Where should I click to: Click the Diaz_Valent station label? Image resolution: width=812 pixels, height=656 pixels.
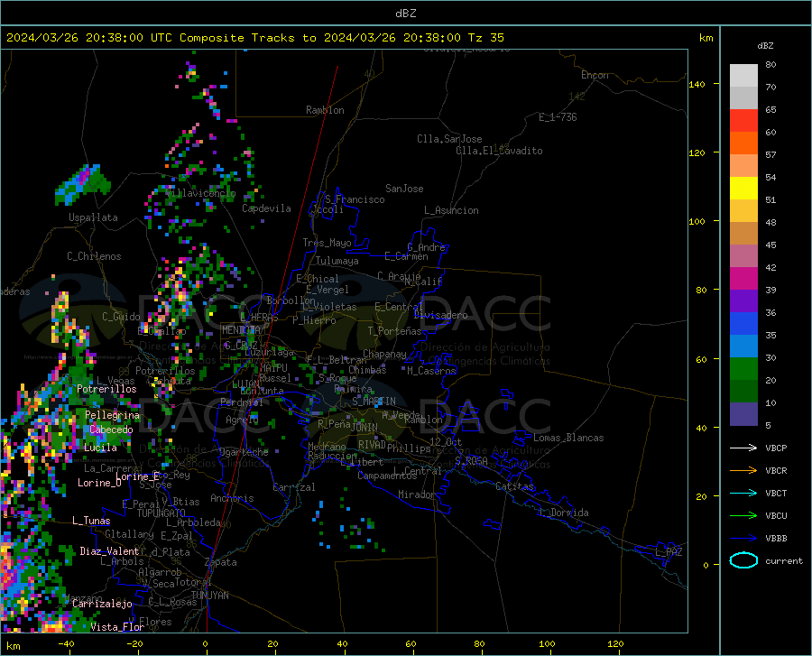109,551
